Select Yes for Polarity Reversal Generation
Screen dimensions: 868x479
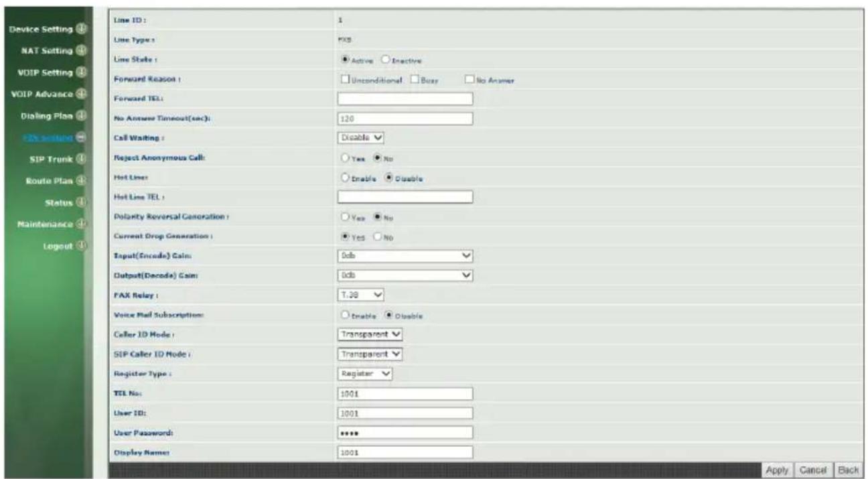[346, 218]
